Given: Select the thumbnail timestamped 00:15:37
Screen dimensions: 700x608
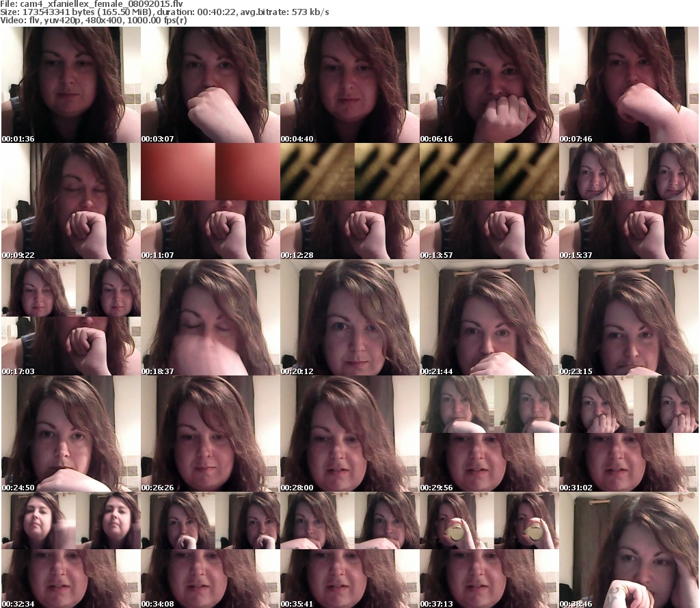Looking at the screenshot, I should pyautogui.click(x=629, y=201).
